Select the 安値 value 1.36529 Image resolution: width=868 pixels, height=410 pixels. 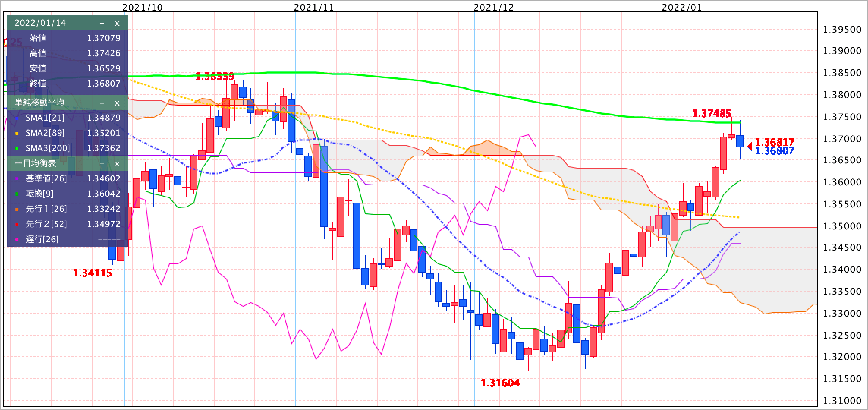[104, 68]
